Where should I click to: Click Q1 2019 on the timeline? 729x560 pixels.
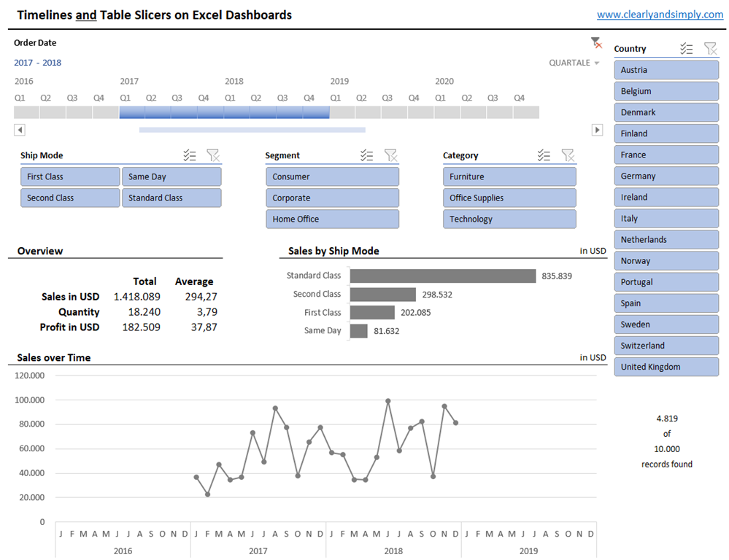click(x=342, y=112)
